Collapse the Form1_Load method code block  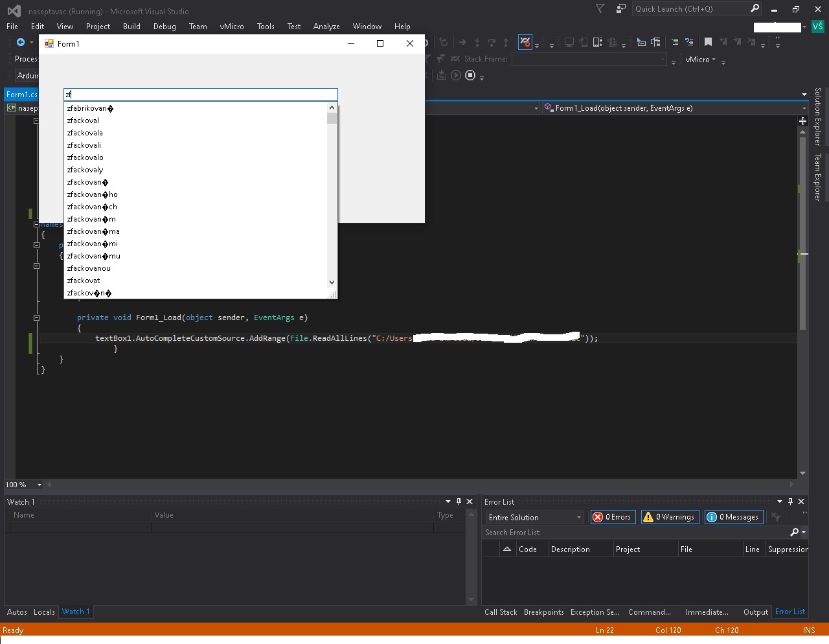[36, 317]
